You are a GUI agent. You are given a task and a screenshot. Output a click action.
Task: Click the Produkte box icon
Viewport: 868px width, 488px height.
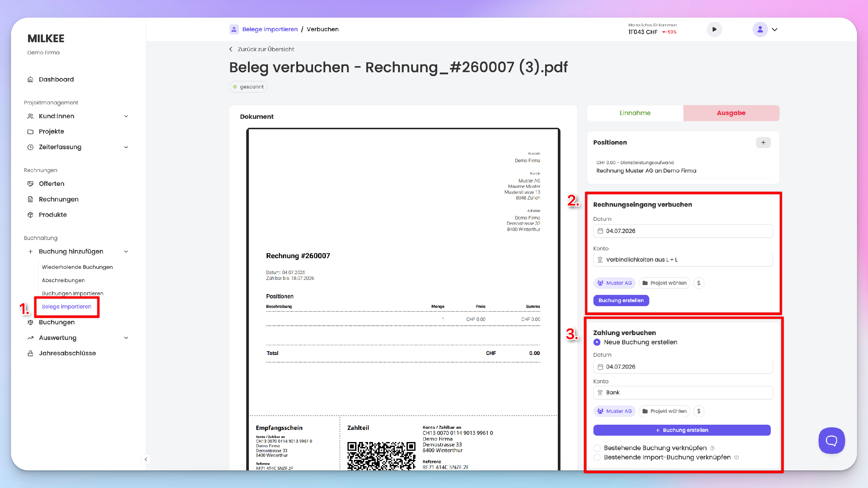[30, 215]
